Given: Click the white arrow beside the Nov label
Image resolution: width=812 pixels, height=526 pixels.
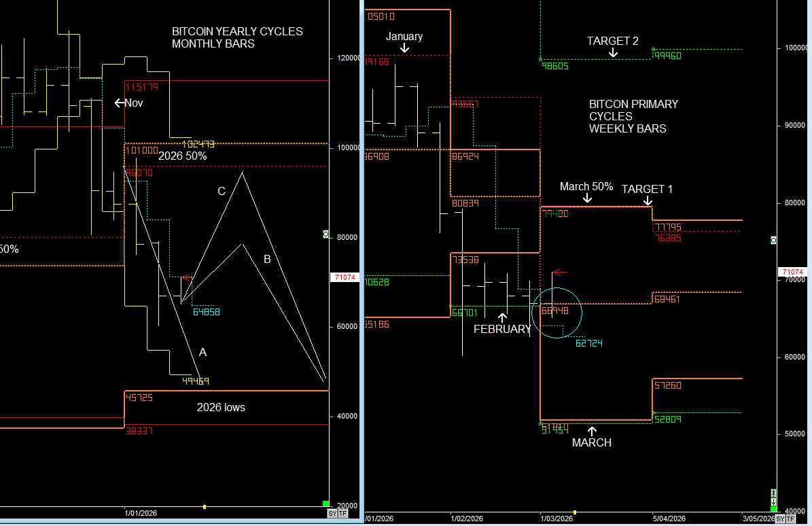Looking at the screenshot, I should tap(119, 103).
